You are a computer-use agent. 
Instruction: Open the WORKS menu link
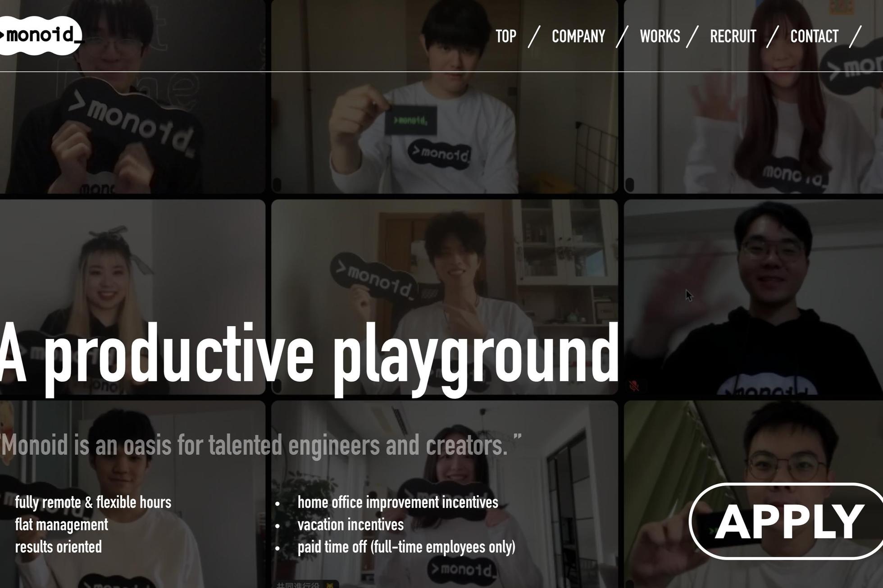coord(660,36)
